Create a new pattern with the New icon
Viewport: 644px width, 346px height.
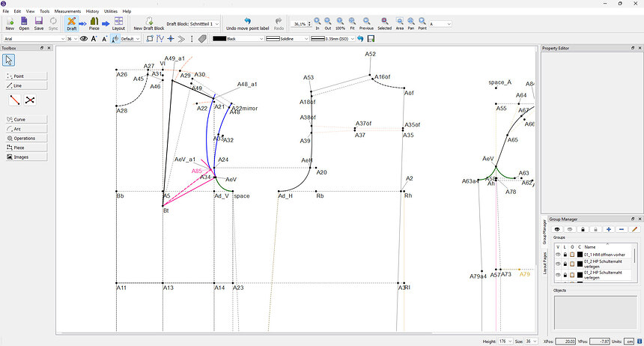[x=10, y=23]
